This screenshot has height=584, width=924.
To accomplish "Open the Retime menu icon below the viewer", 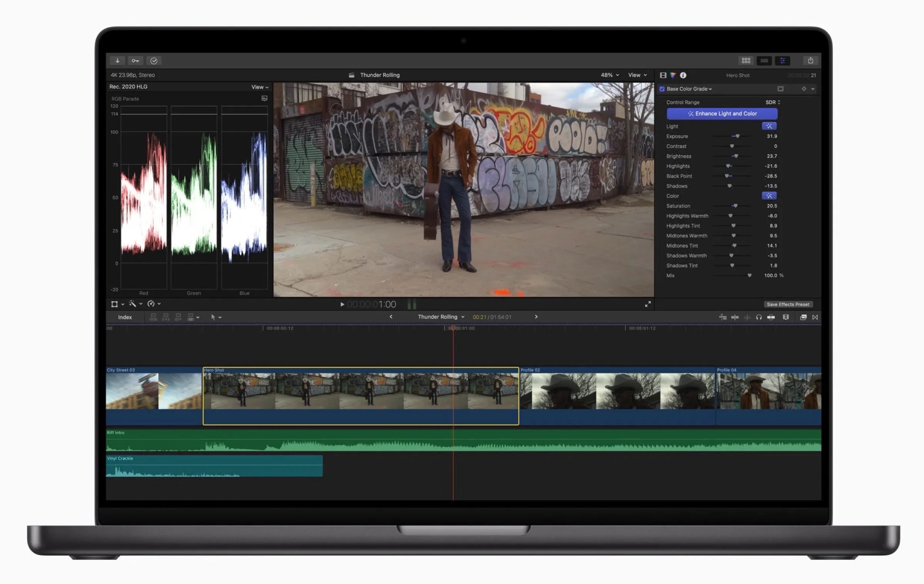I will pyautogui.click(x=151, y=304).
